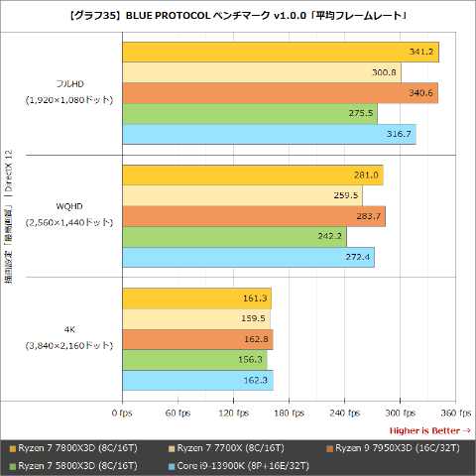The image size is (476, 476).
Task: Click the blue Core i9-13900K legend swatch
Action: pyautogui.click(x=172, y=467)
